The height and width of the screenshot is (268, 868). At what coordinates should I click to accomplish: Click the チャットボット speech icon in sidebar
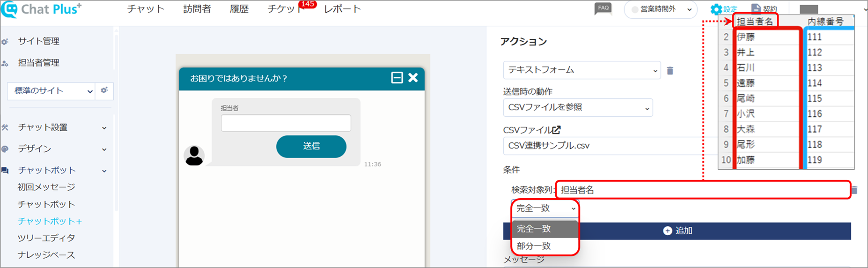pyautogui.click(x=5, y=171)
